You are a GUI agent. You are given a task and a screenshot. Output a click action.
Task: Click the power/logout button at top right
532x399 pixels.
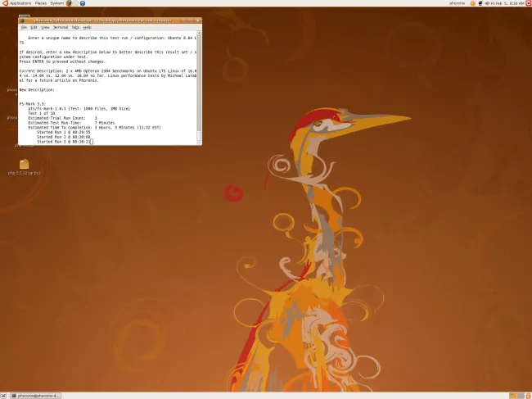(x=526, y=3)
